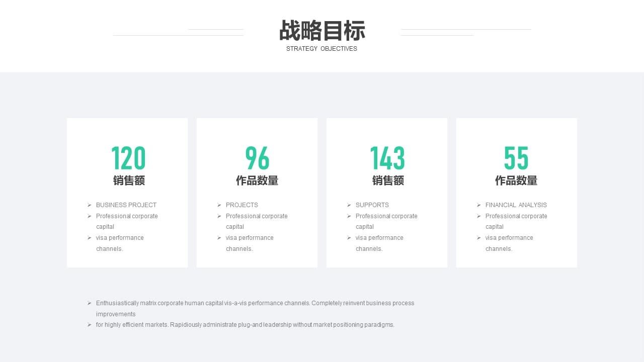Select the BUSINESS PROJECT bullet text
644x362 pixels.
click(x=126, y=205)
